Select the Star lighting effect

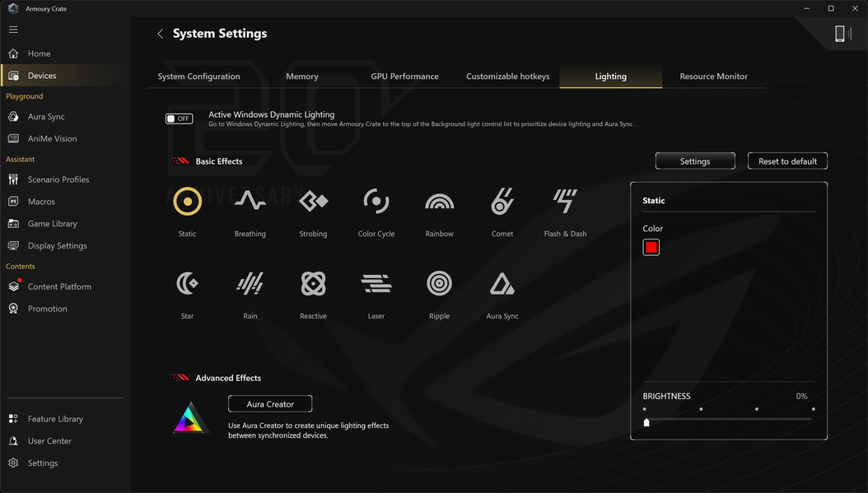[x=187, y=283]
